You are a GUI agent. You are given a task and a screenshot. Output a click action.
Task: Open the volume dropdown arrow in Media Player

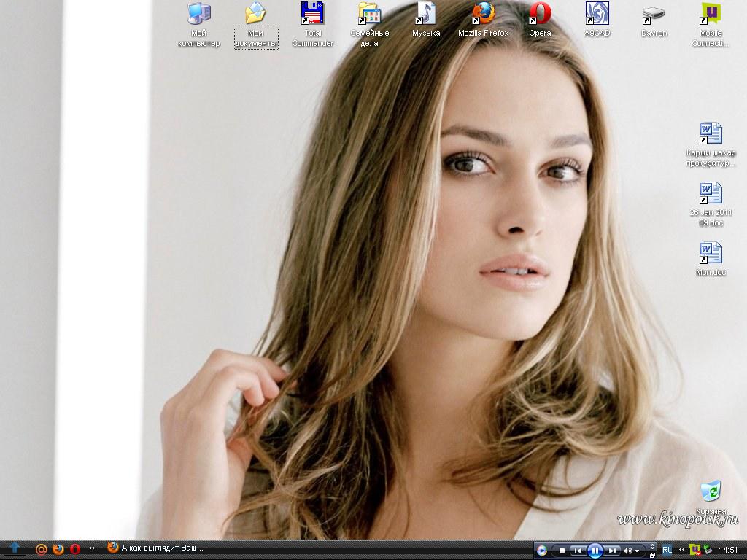(638, 551)
